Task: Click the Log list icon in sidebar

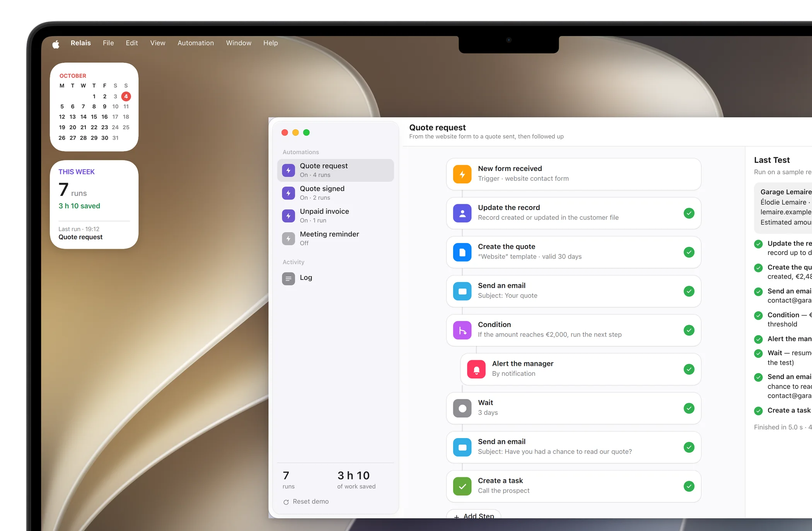Action: click(288, 279)
